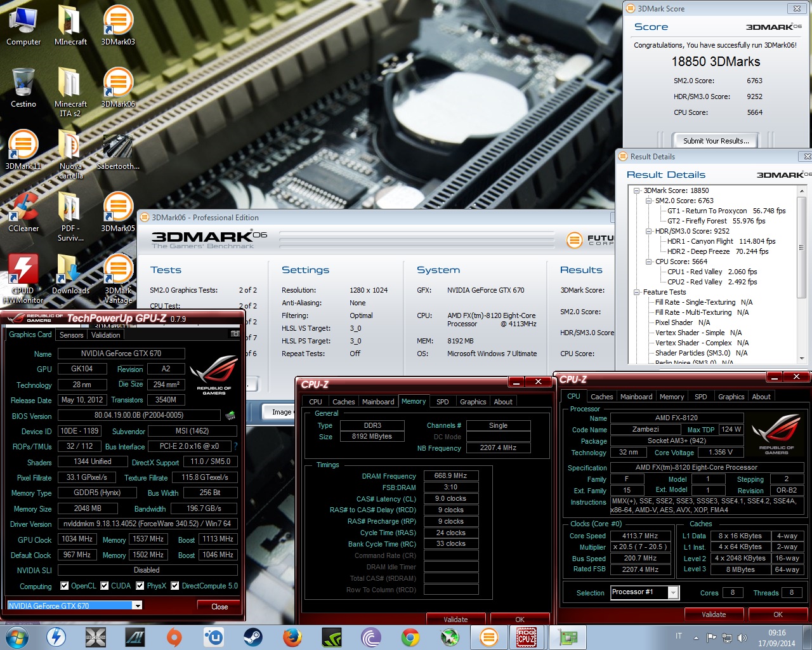812x650 pixels.
Task: Switch to Caches tab in the Memory CPU-Z window
Action: click(344, 402)
